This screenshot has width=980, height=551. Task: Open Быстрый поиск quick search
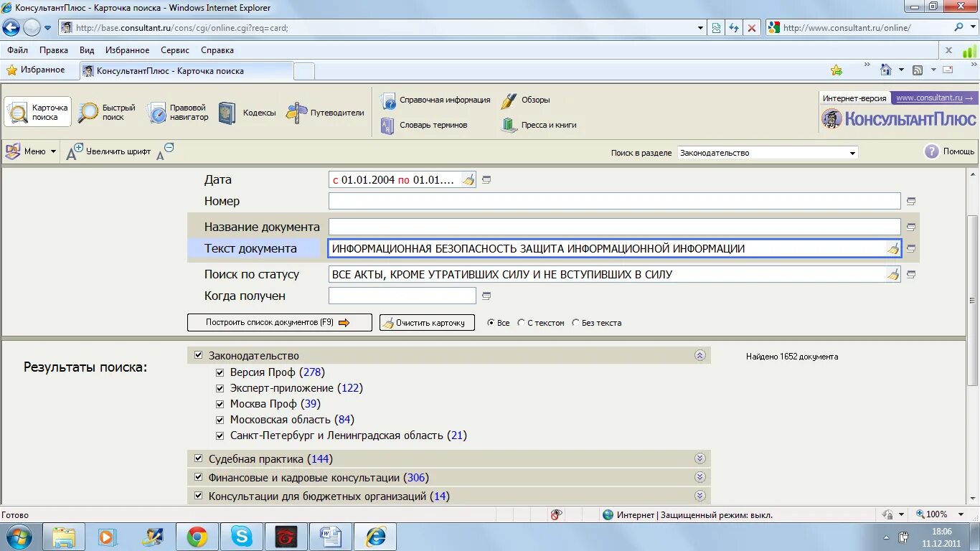(107, 112)
